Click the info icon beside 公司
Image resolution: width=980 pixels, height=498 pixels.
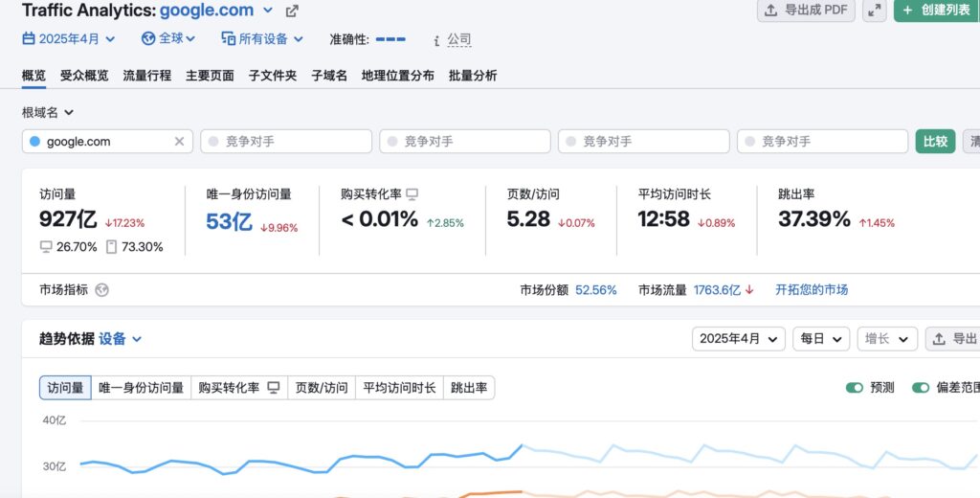coord(436,40)
